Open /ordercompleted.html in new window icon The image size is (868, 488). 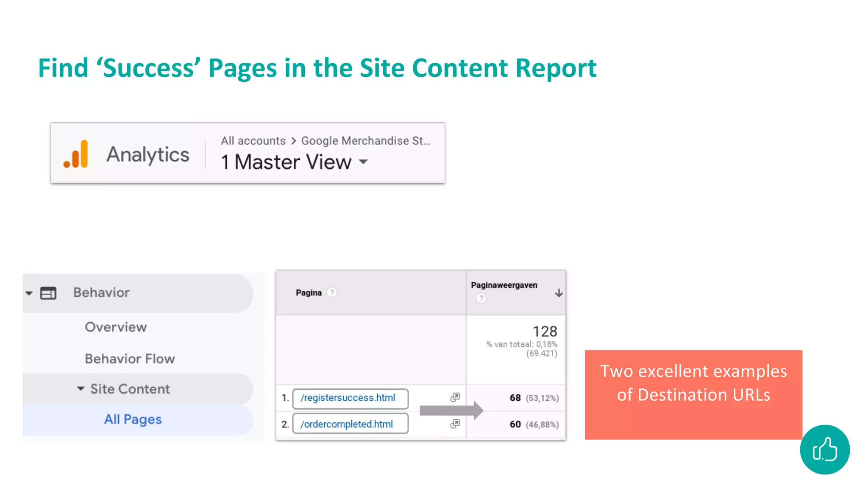point(455,423)
